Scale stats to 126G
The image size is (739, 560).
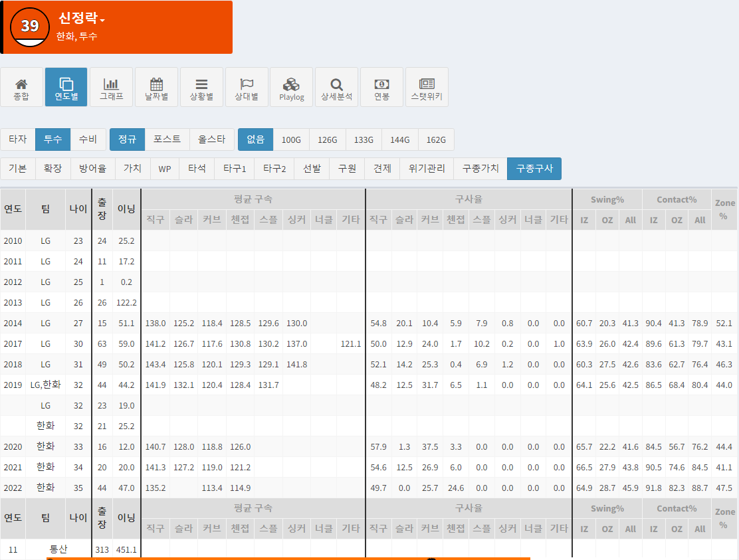(327, 140)
